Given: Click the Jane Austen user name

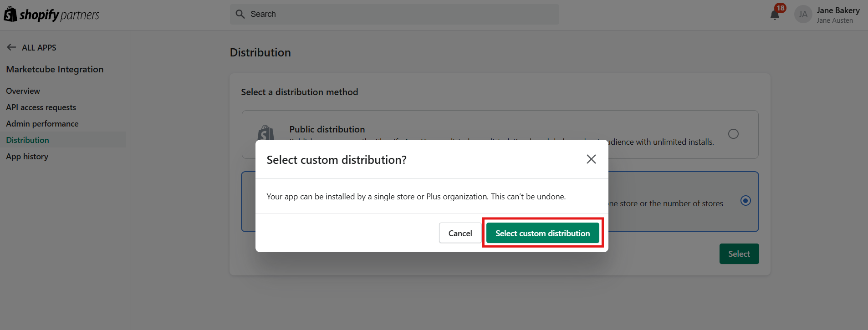Looking at the screenshot, I should coord(835,20).
